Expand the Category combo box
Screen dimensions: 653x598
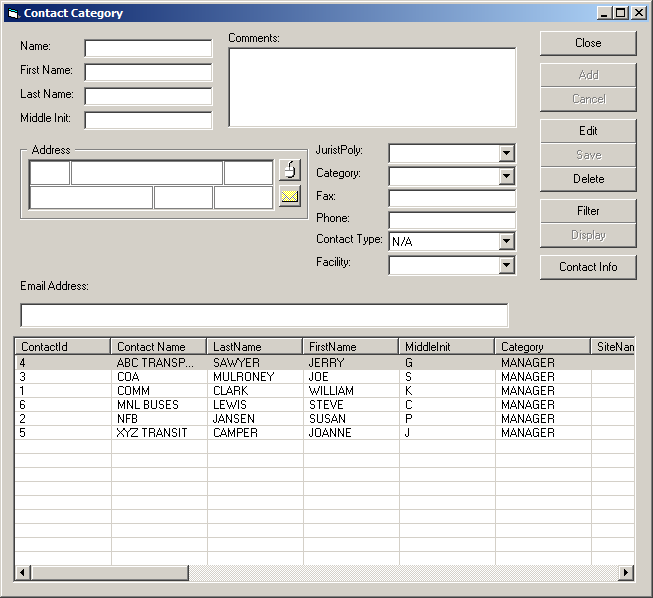click(507, 176)
